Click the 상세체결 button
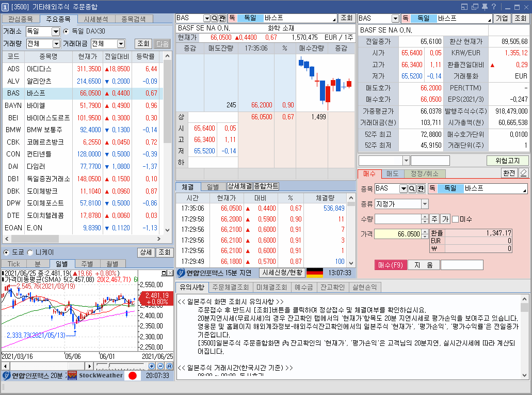 pos(240,186)
